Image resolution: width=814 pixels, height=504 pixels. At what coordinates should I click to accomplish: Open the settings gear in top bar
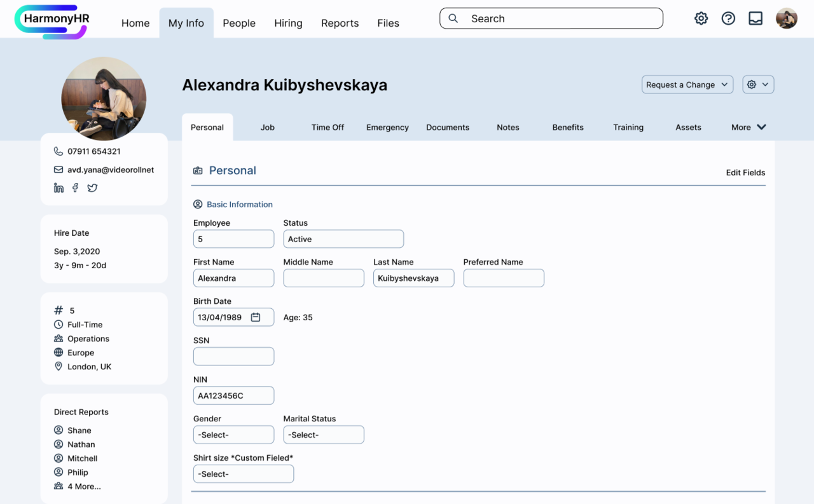click(x=701, y=18)
